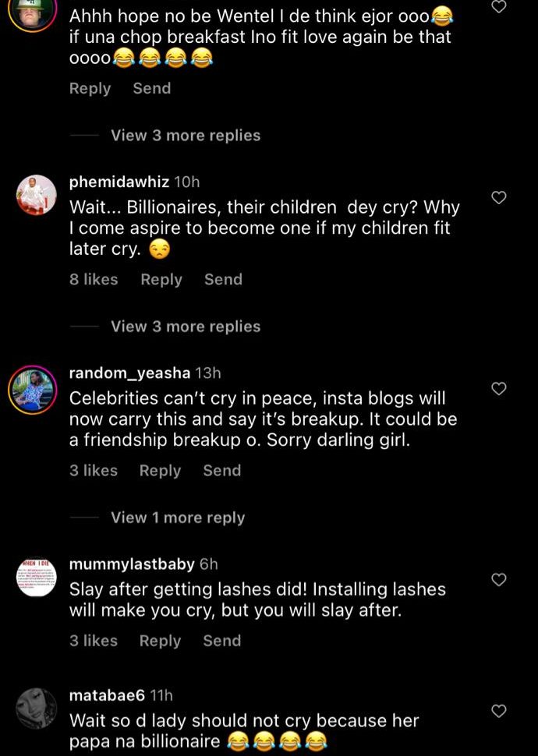Reply to random_yeasha's comment
The height and width of the screenshot is (756, 538).
coord(160,470)
